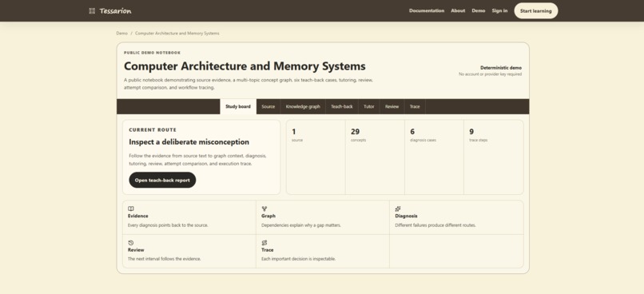The width and height of the screenshot is (644, 294).
Task: Click the 'PUBLIC DEMO NOTEBOOK' label
Action: click(x=152, y=53)
